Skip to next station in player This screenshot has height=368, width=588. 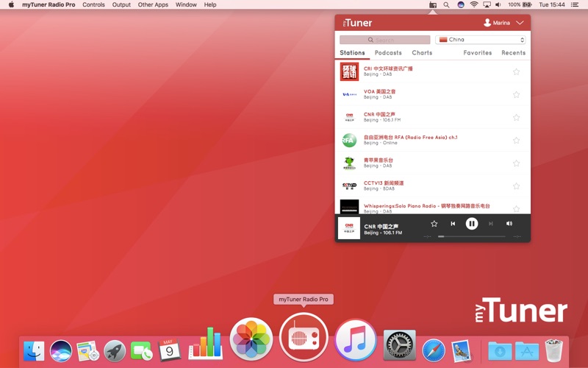490,224
